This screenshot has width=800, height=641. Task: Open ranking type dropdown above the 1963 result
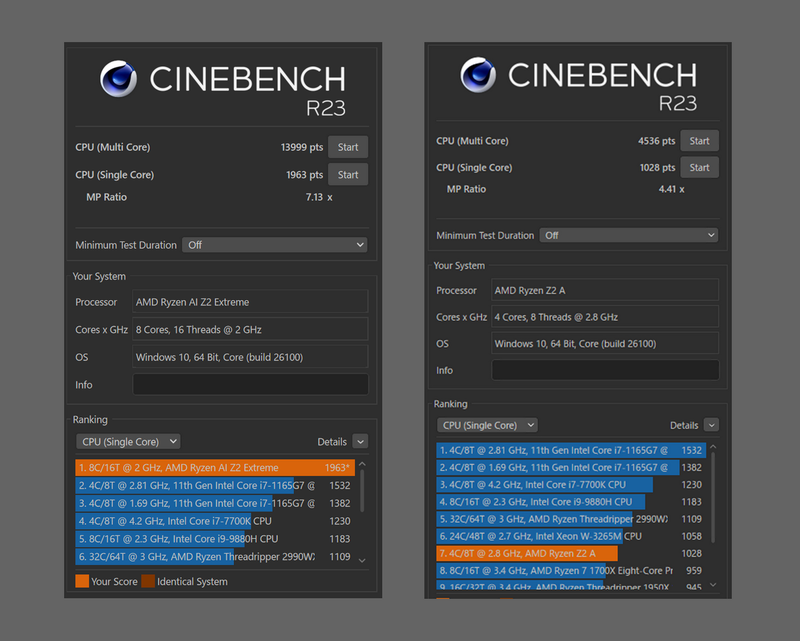[128, 441]
